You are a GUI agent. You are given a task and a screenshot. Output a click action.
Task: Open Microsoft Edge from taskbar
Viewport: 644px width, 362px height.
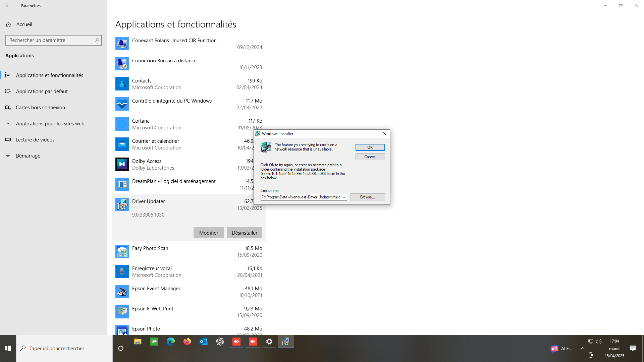pyautogui.click(x=171, y=342)
